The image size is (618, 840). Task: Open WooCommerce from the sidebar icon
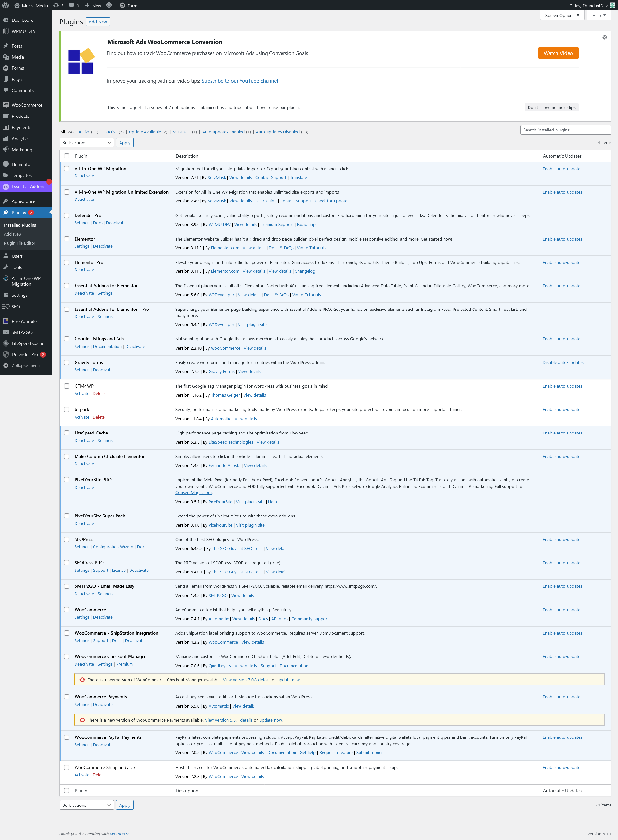click(6, 105)
